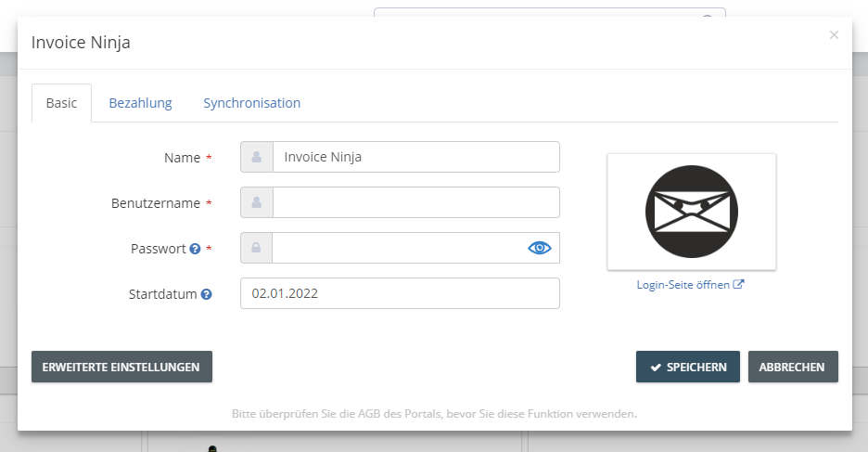
Task: Click Erweiterte Einstellungen button
Action: click(121, 367)
